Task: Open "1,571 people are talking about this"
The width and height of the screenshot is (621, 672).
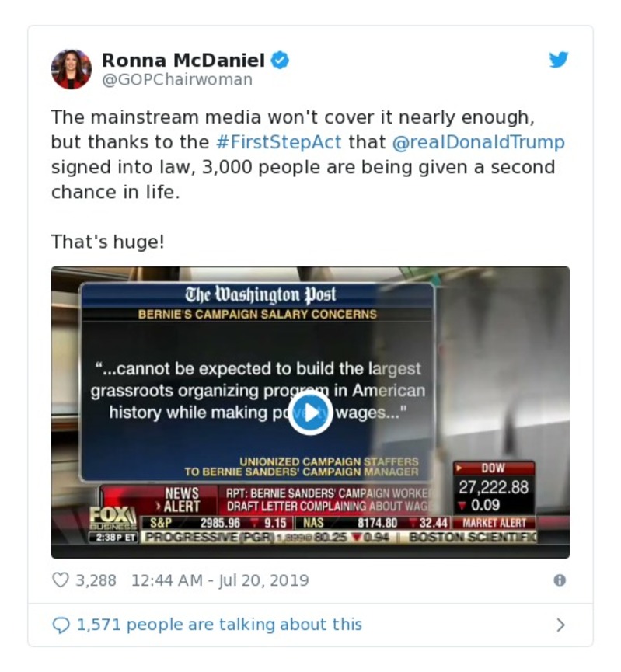Action: tap(219, 625)
